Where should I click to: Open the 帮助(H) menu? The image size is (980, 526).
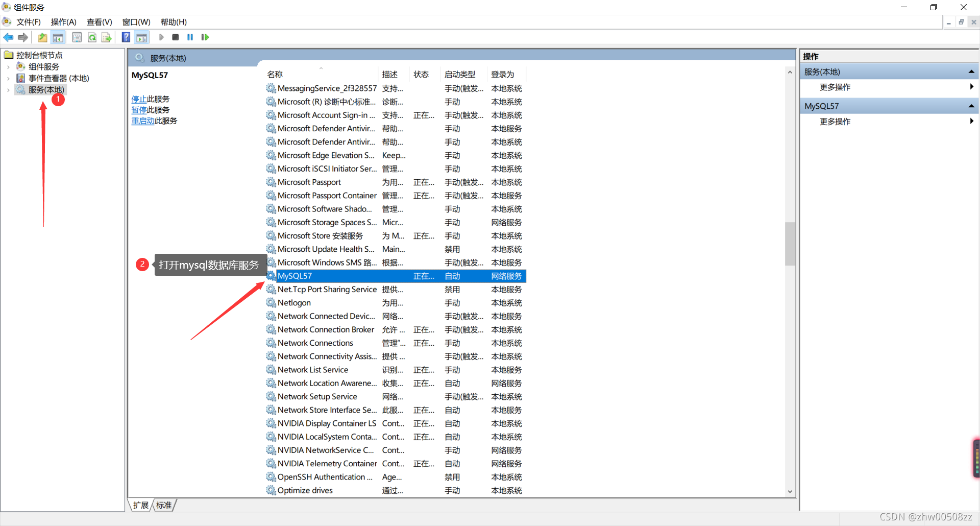pos(174,22)
